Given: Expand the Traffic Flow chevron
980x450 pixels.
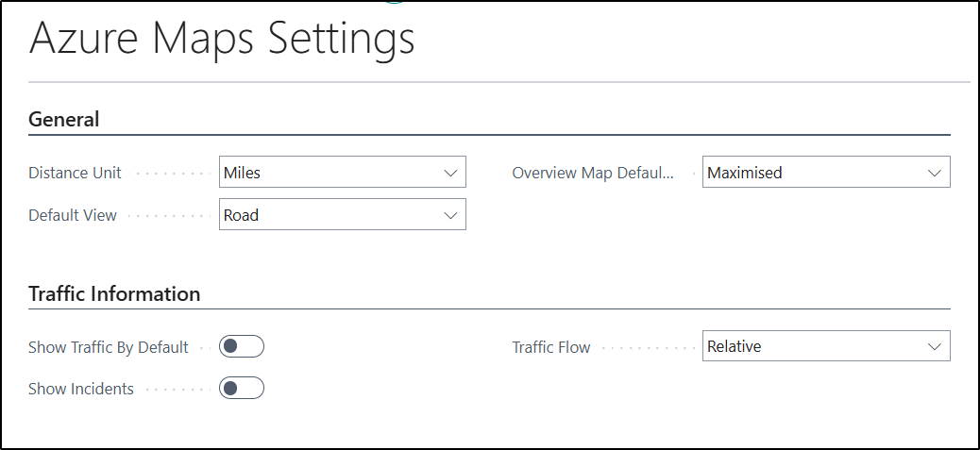Looking at the screenshot, I should [935, 346].
